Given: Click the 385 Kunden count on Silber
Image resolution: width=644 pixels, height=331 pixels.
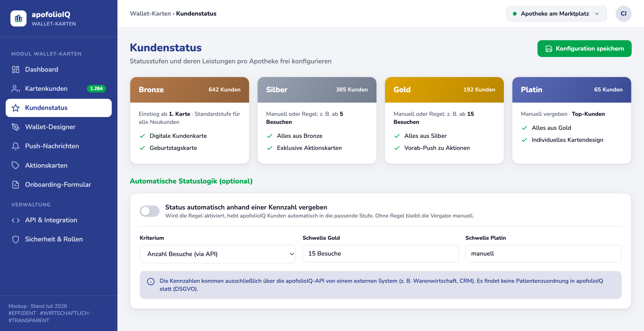Looking at the screenshot, I should (352, 90).
